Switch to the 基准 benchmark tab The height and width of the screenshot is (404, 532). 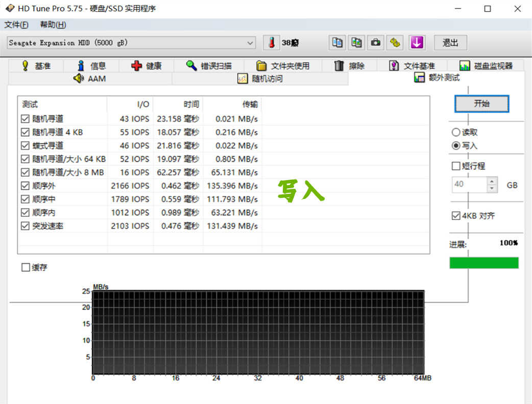tap(36, 66)
